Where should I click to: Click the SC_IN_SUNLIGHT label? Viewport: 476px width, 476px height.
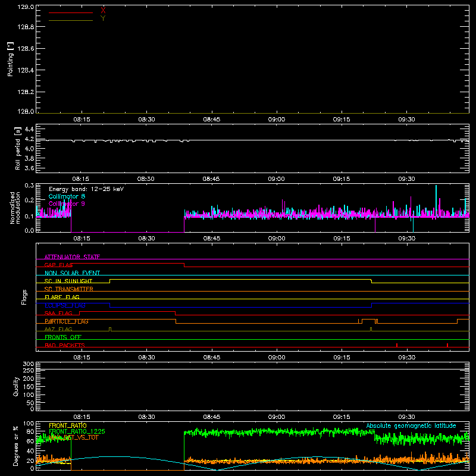[68, 281]
